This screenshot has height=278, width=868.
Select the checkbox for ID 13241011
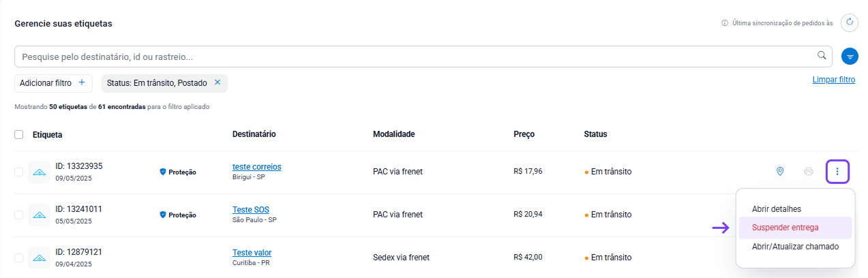tap(18, 215)
